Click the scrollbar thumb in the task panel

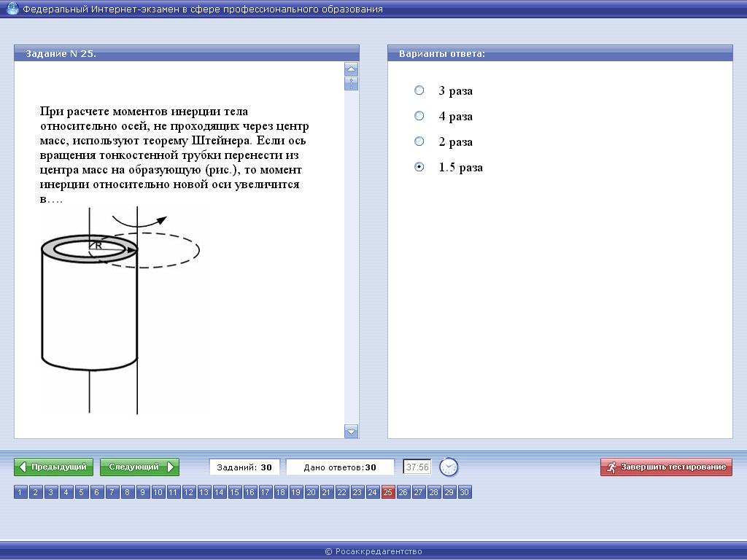(x=351, y=84)
